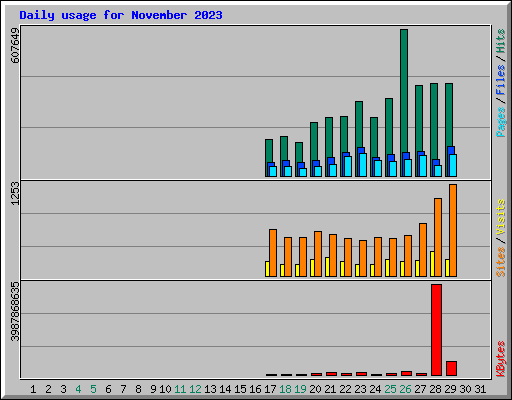Click day label 15 on the x-axis
This screenshot has width=512, height=400.
point(240,389)
